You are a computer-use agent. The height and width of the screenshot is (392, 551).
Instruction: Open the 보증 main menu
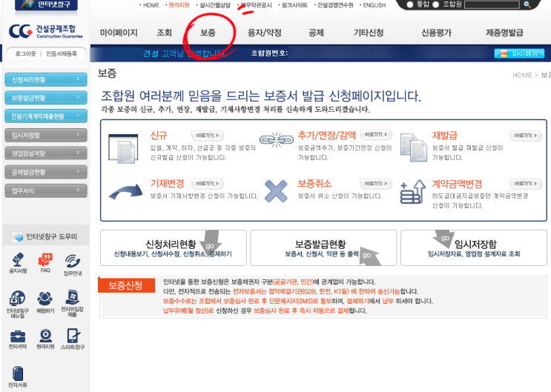click(x=208, y=33)
